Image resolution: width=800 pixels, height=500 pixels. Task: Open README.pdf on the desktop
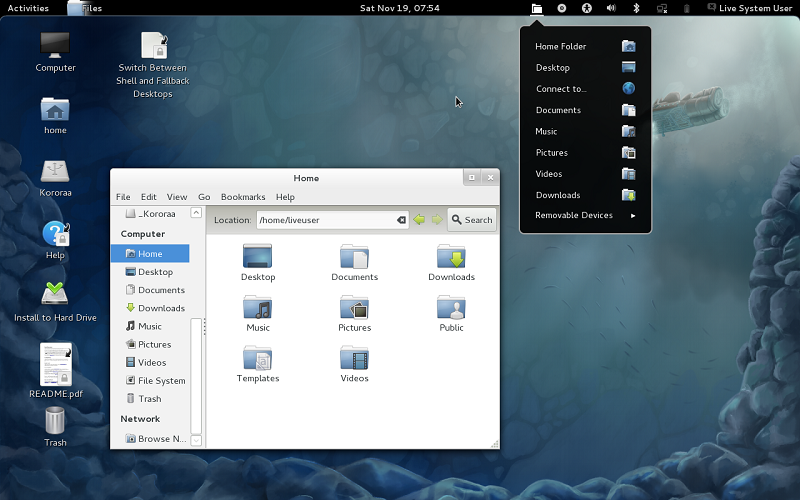55,365
